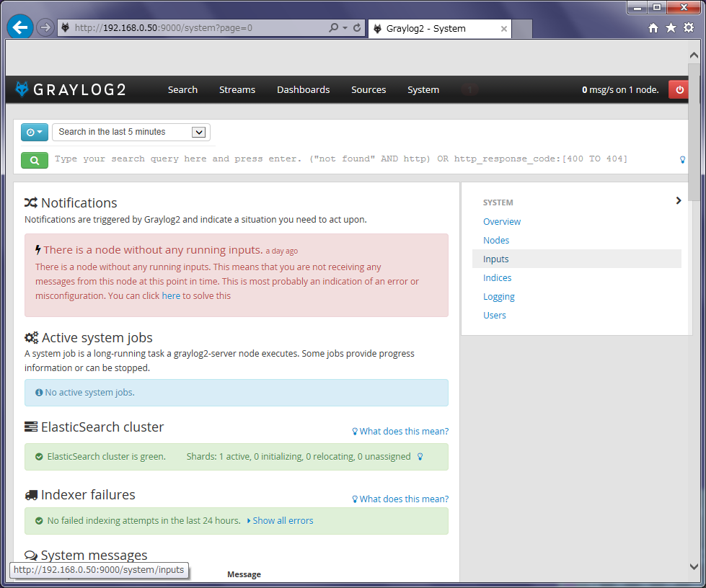Image resolution: width=706 pixels, height=588 pixels.
Task: Click the lightning bolt notification icon
Action: 38,250
